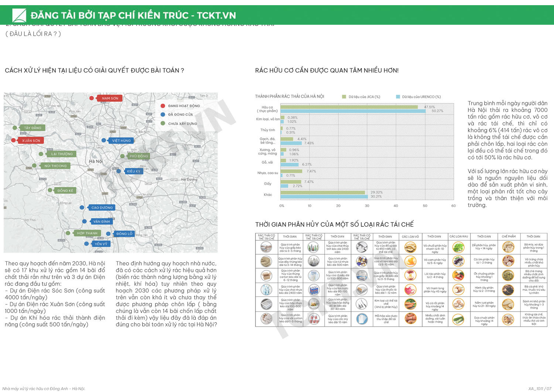554x392 pixels.
Task: Click the red 'Đang hoạt động' legend dot
Action: (163, 106)
